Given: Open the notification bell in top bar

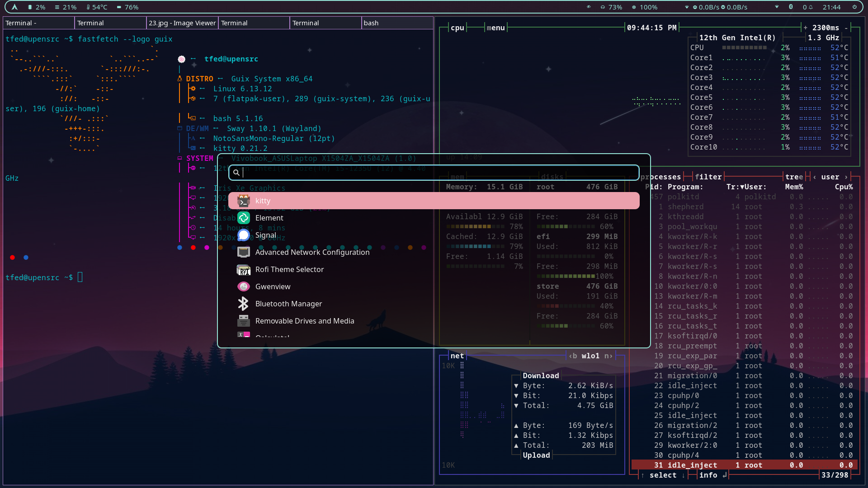Looking at the screenshot, I should (x=811, y=7).
